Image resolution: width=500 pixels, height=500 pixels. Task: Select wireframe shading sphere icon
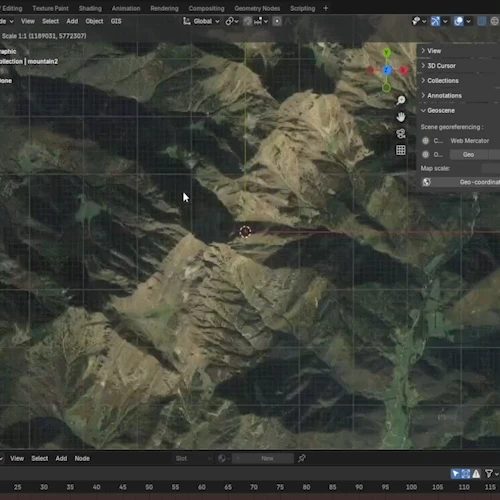click(x=495, y=21)
